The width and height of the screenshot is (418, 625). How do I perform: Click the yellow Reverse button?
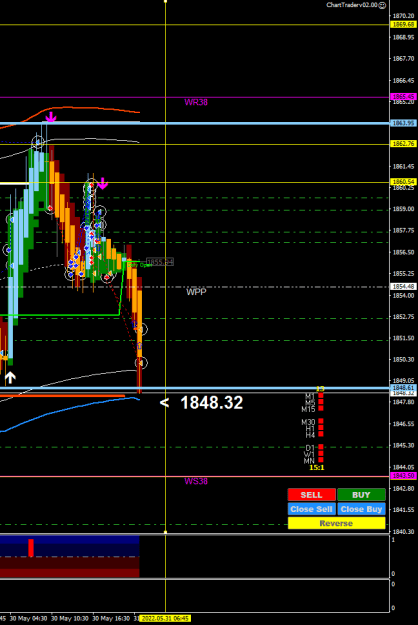click(336, 523)
